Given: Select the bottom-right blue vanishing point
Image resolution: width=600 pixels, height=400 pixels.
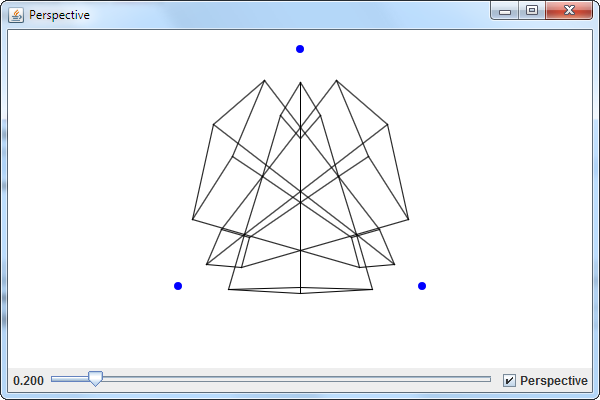Looking at the screenshot, I should click(x=422, y=286).
